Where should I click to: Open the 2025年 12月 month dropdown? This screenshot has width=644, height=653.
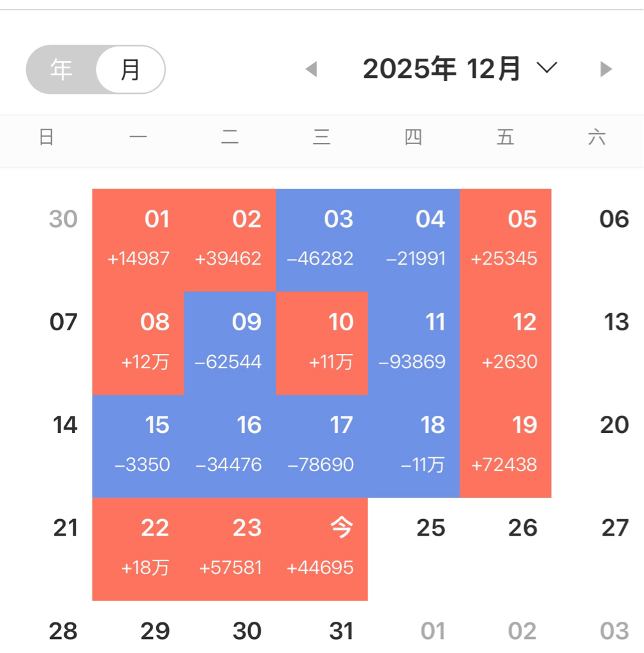442,69
